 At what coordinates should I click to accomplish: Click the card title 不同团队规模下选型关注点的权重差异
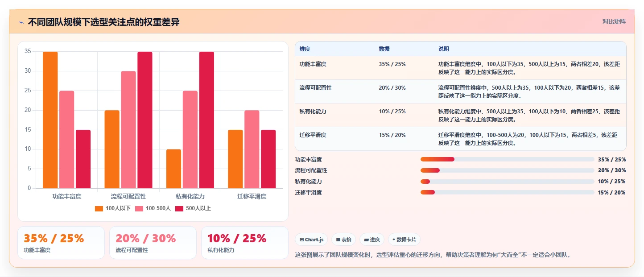click(x=104, y=22)
